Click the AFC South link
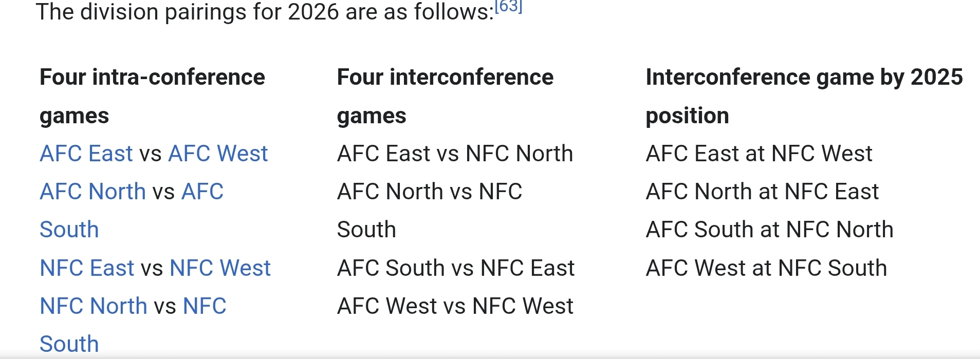This screenshot has width=980, height=359. coord(202,192)
